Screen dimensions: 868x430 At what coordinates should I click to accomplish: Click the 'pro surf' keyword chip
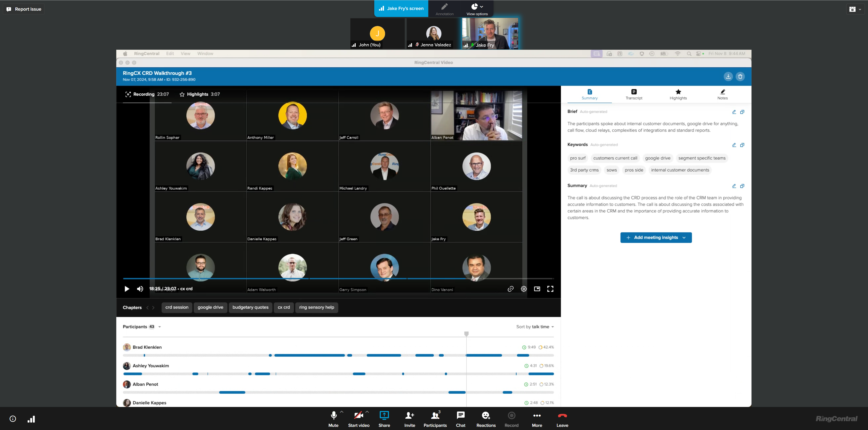578,158
